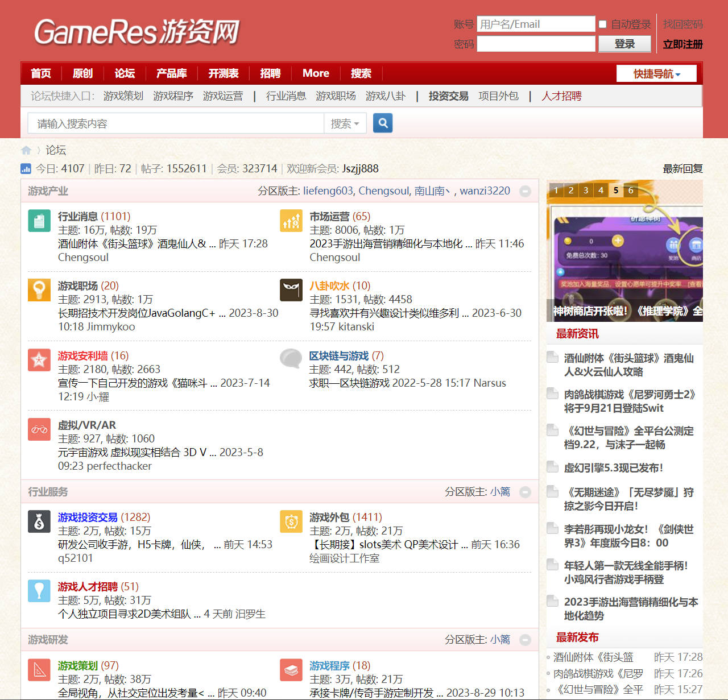Click the 八卦吹水 forum title
This screenshot has width=728, height=700.
pyautogui.click(x=329, y=286)
